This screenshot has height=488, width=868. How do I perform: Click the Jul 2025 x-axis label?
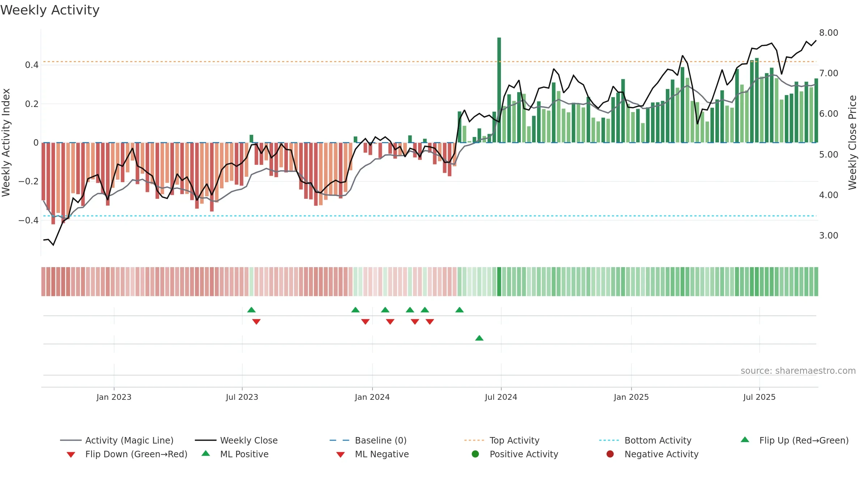pyautogui.click(x=759, y=397)
